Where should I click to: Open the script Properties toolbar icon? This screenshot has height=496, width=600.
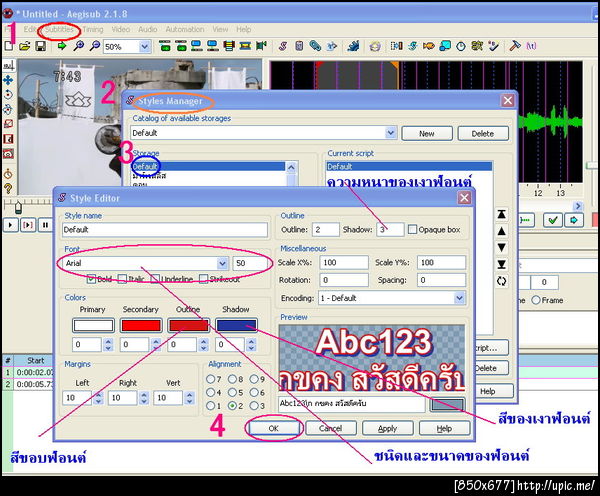pos(299,46)
